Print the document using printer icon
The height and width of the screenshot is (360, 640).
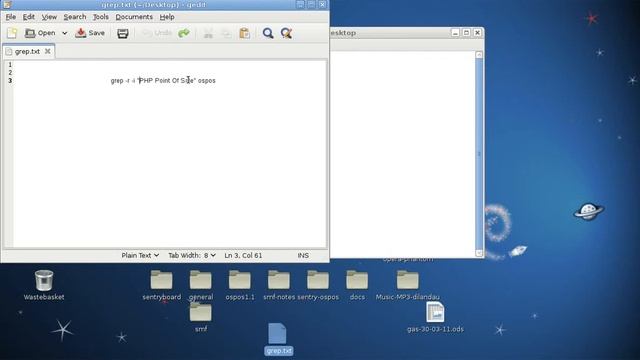(x=123, y=33)
